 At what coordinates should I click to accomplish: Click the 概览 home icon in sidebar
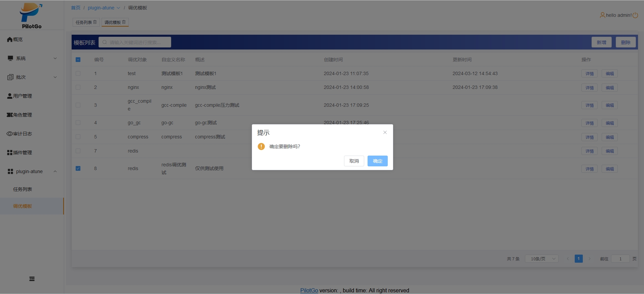point(10,39)
